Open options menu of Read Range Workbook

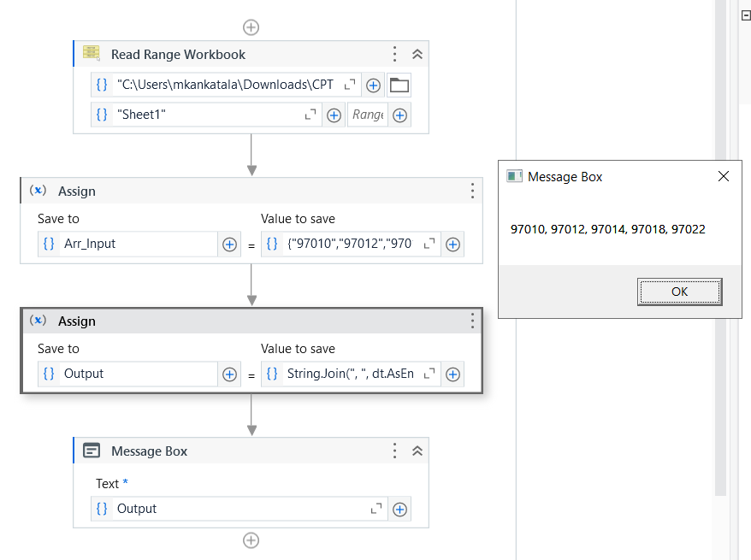pyautogui.click(x=394, y=54)
